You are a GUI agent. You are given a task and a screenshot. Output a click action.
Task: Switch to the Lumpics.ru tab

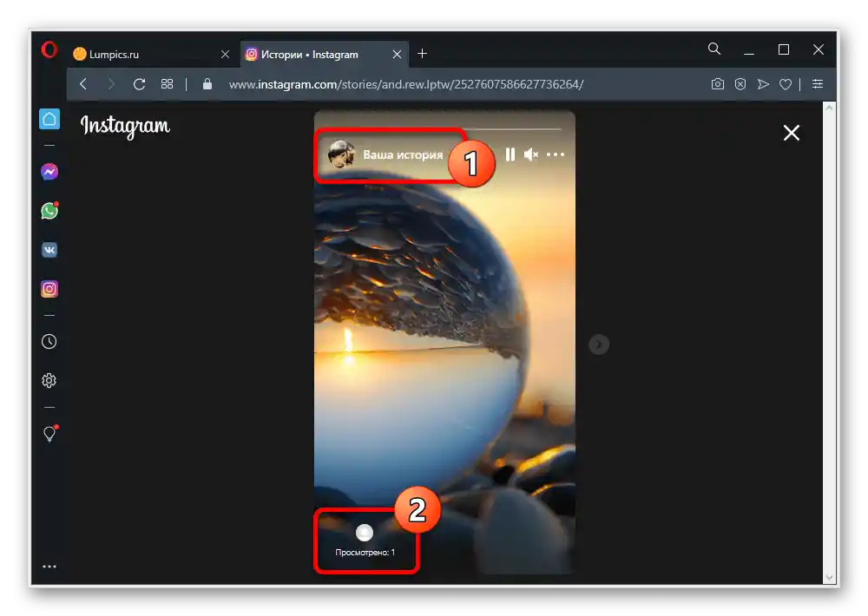152,55
